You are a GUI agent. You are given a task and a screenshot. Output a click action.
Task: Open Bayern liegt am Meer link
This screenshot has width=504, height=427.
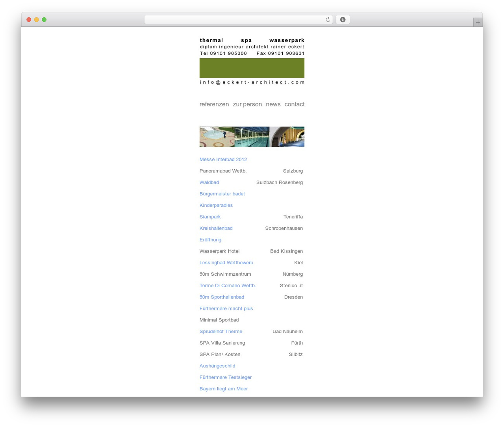[224, 388]
